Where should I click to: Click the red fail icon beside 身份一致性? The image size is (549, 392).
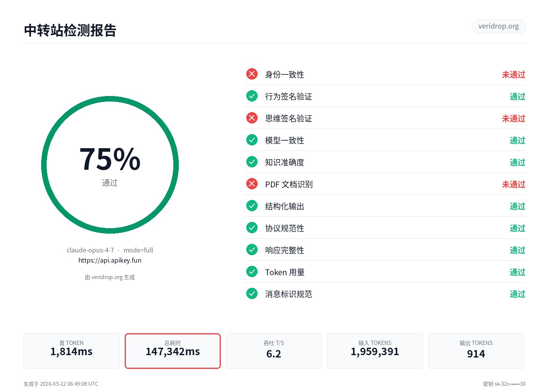pos(252,74)
